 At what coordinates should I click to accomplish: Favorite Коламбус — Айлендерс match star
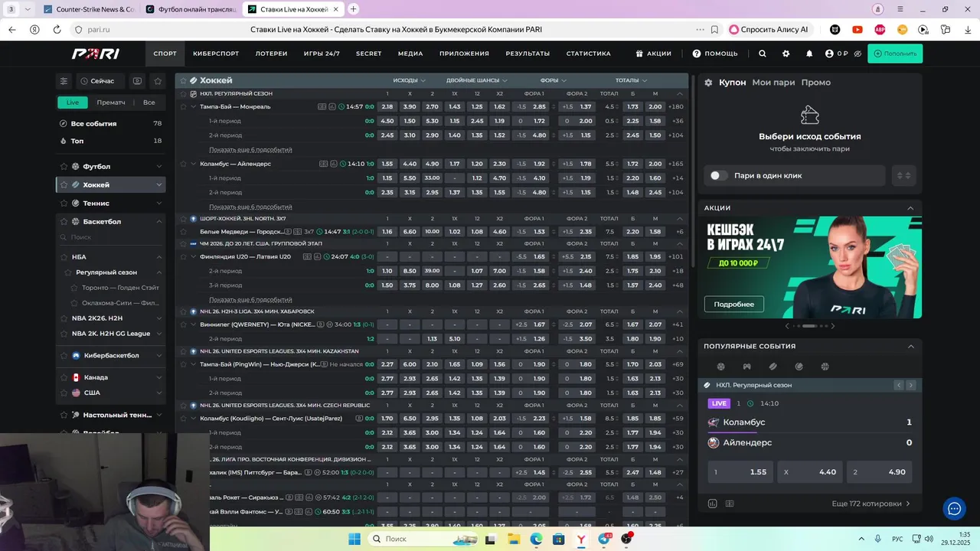tap(183, 164)
